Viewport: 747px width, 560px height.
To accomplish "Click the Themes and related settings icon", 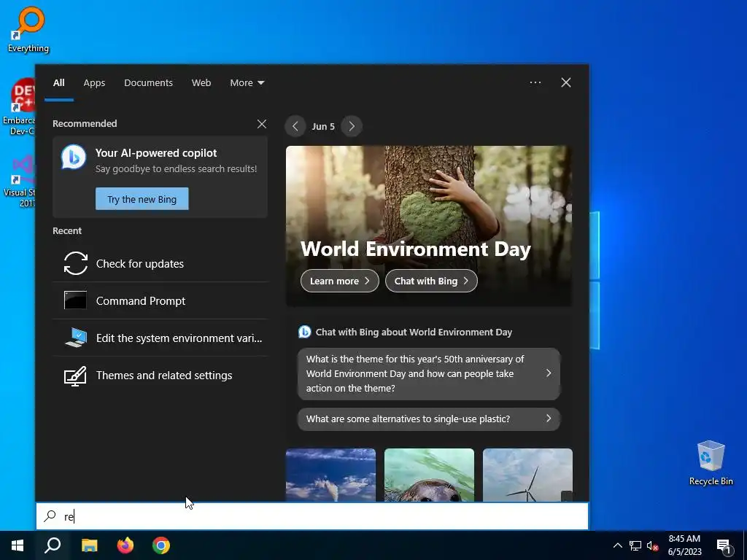I will click(75, 376).
